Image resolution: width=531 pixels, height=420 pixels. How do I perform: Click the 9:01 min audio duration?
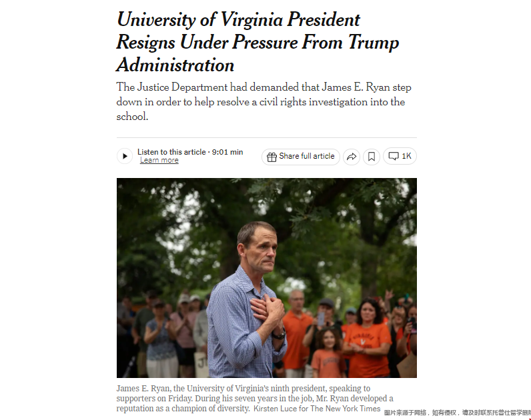[x=227, y=152]
